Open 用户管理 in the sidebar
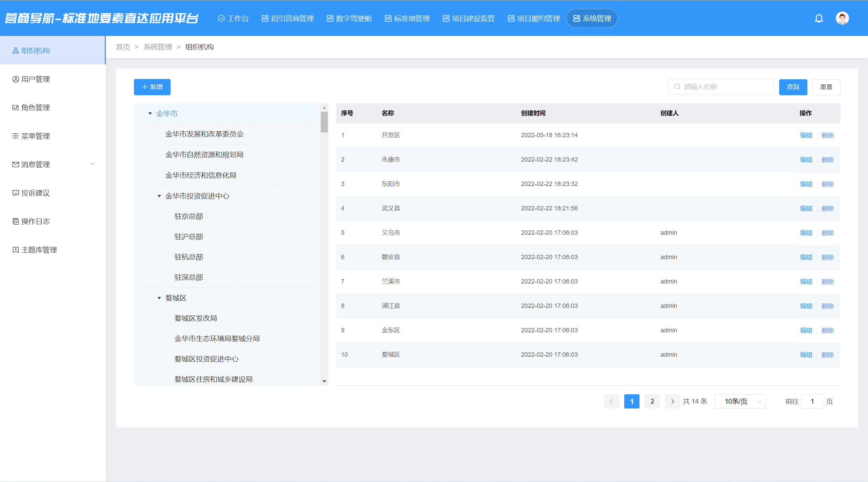Viewport: 868px width, 482px height. pyautogui.click(x=53, y=79)
